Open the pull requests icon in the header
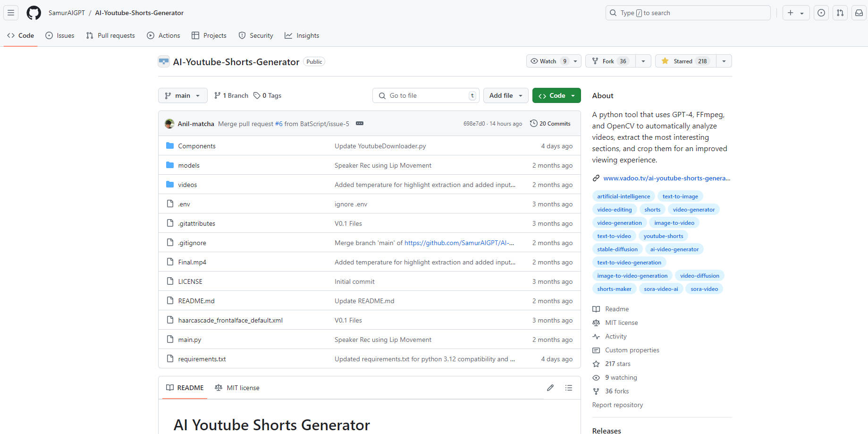 point(840,13)
